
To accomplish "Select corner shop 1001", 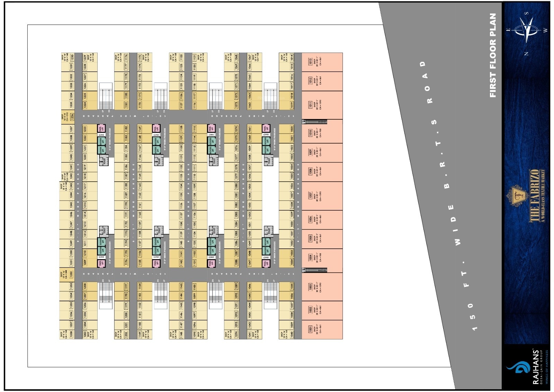I will coord(322,329).
